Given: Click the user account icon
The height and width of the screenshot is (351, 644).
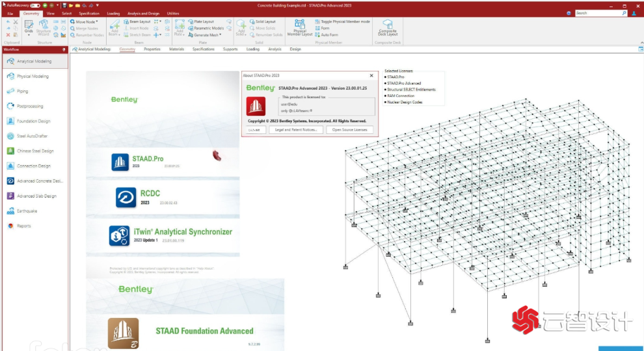Looking at the screenshot, I should click(635, 14).
